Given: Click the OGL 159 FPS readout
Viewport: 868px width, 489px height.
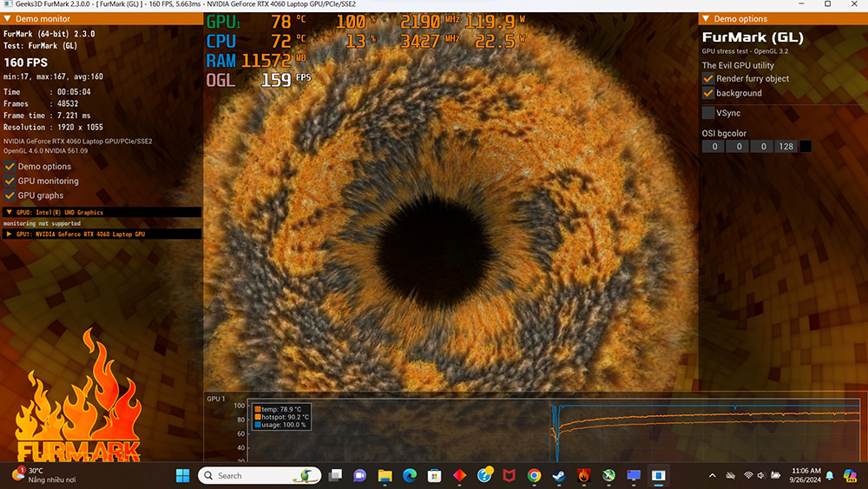Looking at the screenshot, I should coord(259,80).
